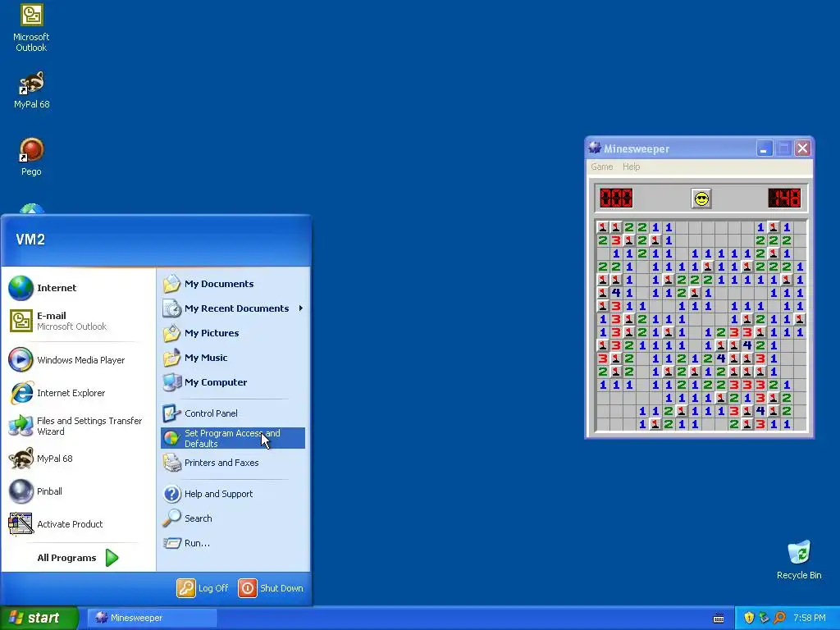Launch MyPal 68 from Start menu list
This screenshot has width=840, height=630.
coord(78,459)
